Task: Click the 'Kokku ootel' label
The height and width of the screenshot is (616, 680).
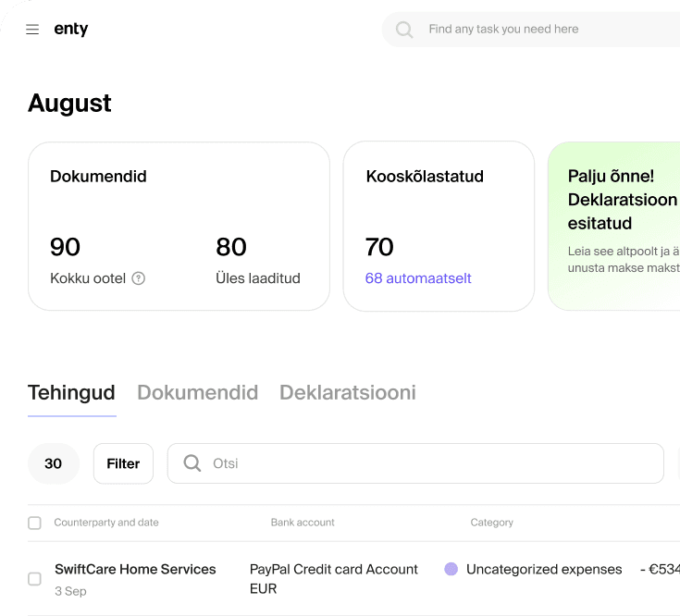Action: [88, 278]
